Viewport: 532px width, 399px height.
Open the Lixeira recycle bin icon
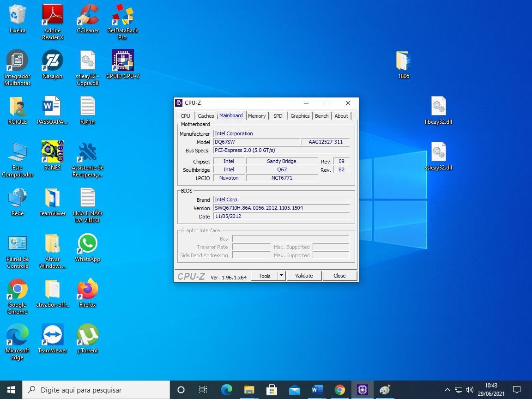[17, 18]
